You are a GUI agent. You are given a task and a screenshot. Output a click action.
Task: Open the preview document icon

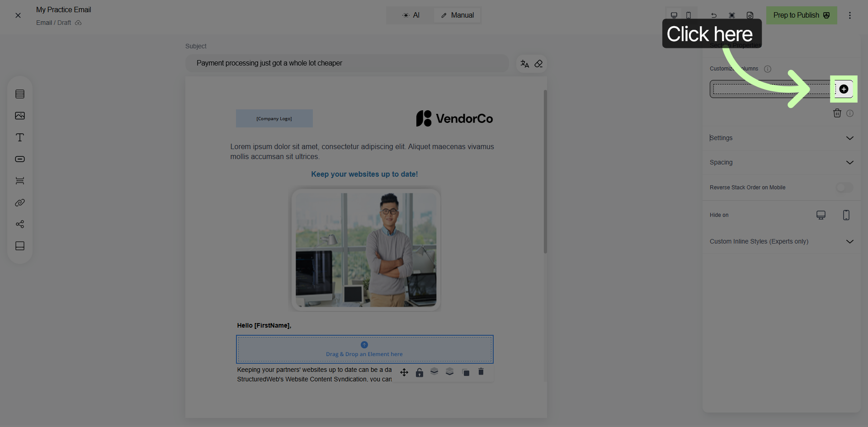point(750,15)
